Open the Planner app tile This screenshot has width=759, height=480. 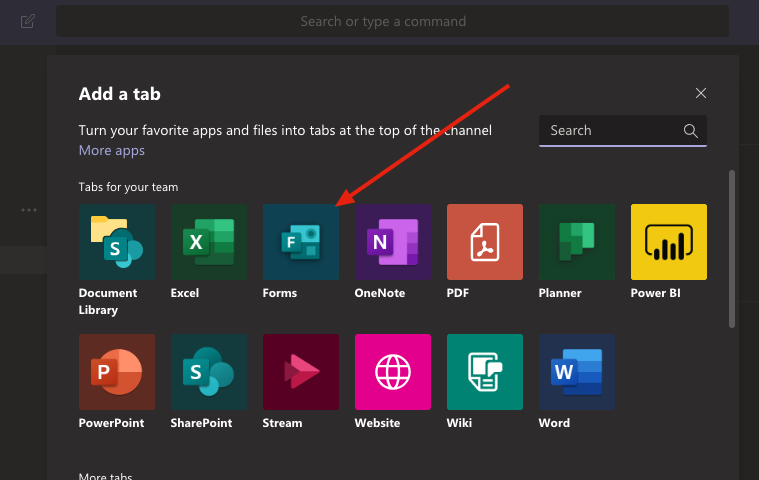[x=577, y=241]
